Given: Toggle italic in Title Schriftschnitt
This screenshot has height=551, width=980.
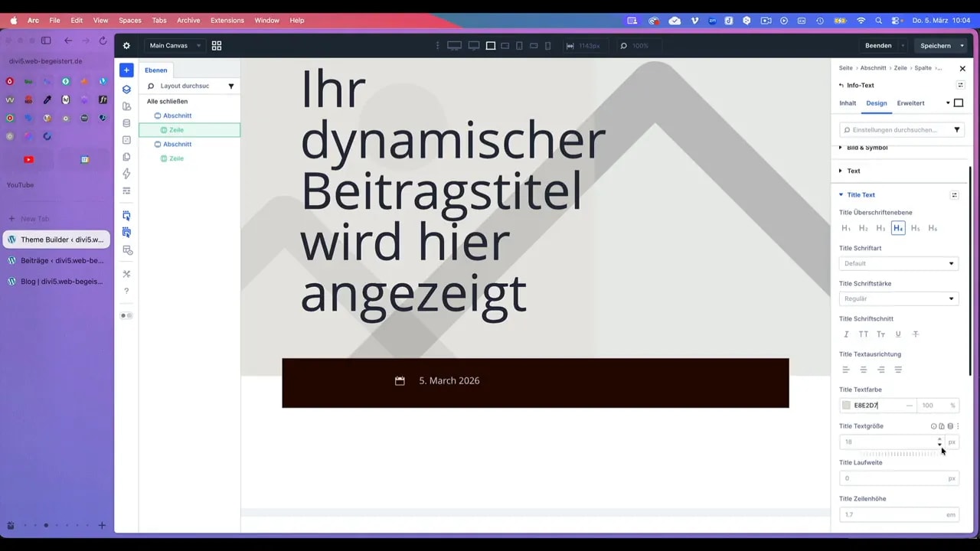Looking at the screenshot, I should click(846, 334).
